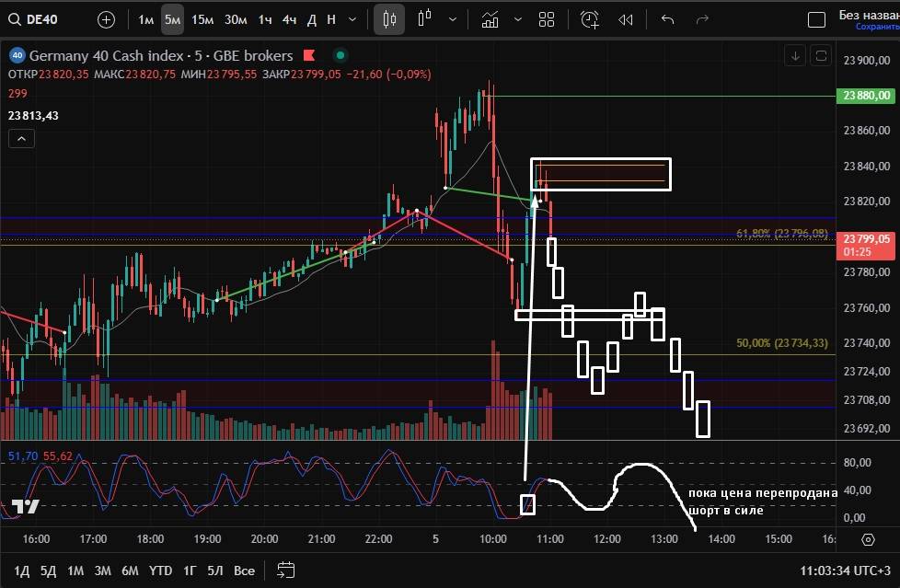Open chart settings gear on the time axis
Viewport: 900px width, 588px height.
[868, 539]
